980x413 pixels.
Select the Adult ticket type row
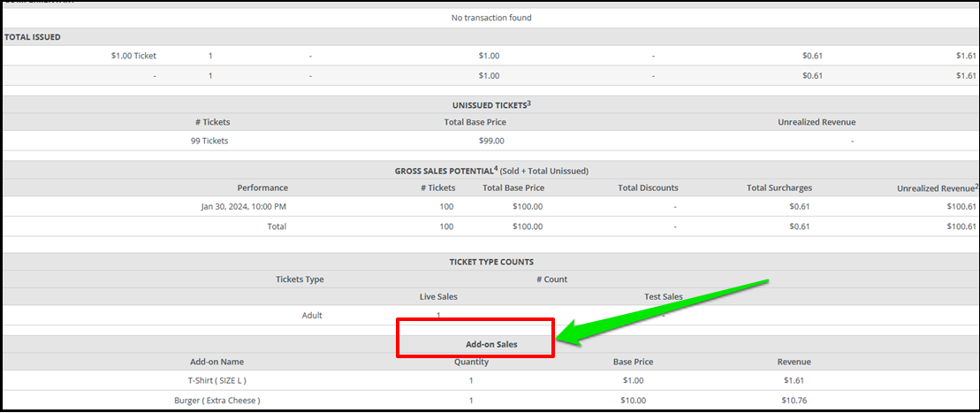click(490, 316)
